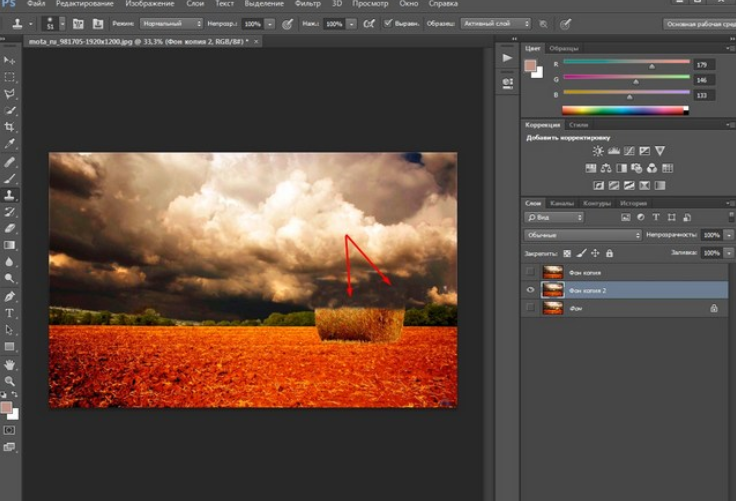736x501 pixels.
Task: Select the Rectangular Marquee tool
Action: (9, 77)
